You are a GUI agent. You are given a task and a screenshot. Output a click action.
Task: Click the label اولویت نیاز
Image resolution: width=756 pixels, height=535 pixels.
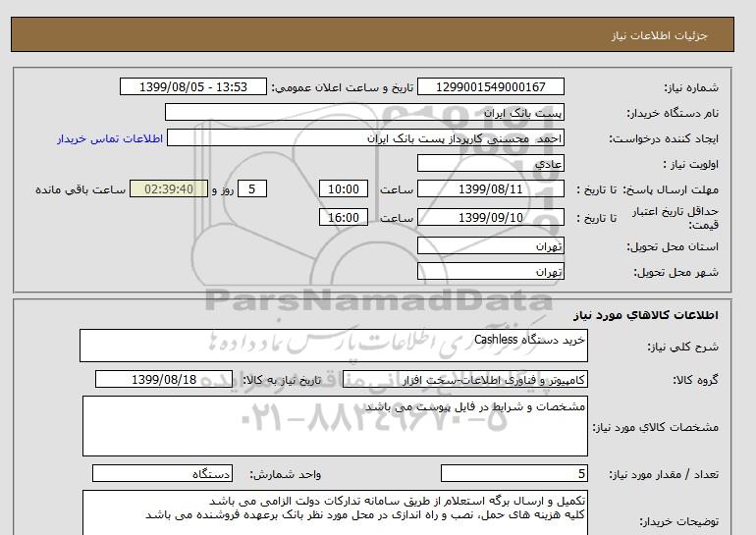pos(690,164)
